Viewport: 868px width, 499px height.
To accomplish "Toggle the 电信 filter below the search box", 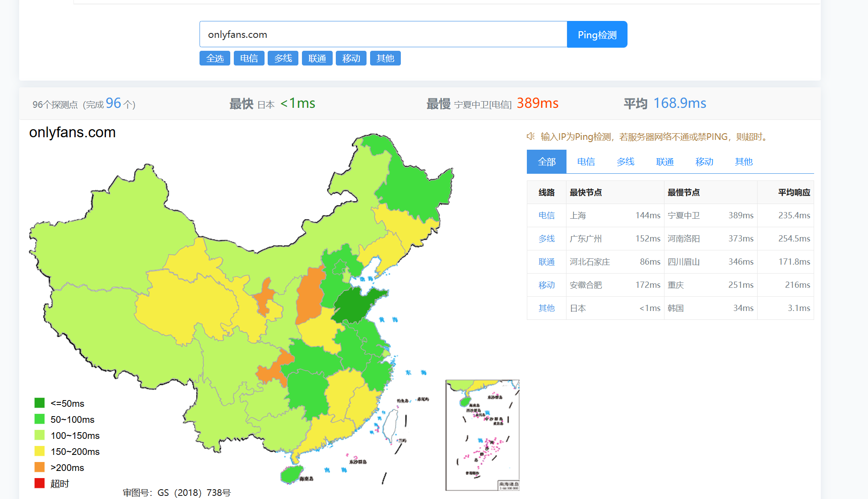I will click(x=249, y=58).
